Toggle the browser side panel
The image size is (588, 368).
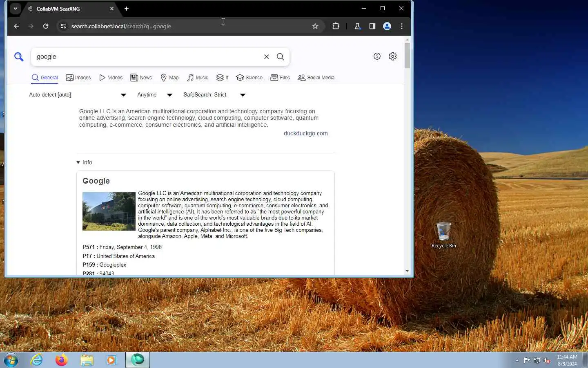coord(372,26)
